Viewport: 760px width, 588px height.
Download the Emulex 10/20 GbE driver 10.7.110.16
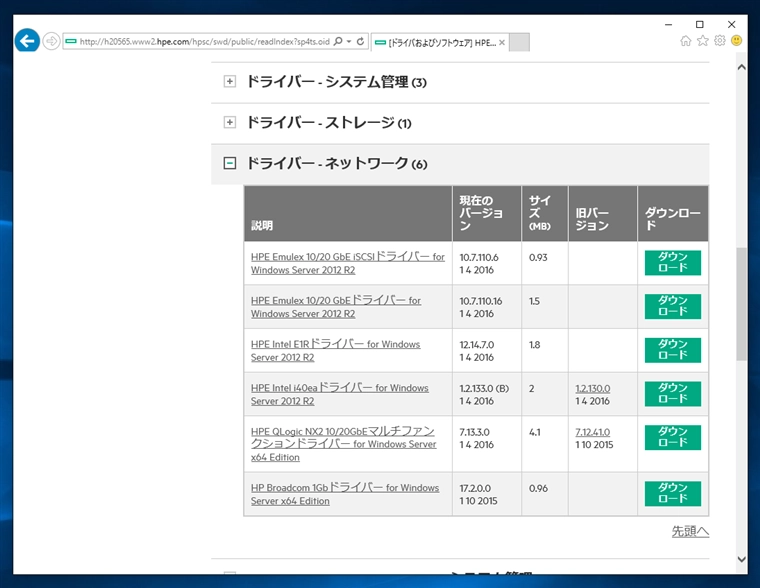pyautogui.click(x=672, y=306)
